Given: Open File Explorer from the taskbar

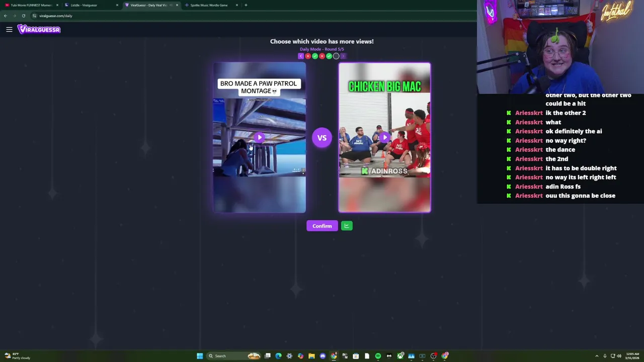Looking at the screenshot, I should coord(311,356).
